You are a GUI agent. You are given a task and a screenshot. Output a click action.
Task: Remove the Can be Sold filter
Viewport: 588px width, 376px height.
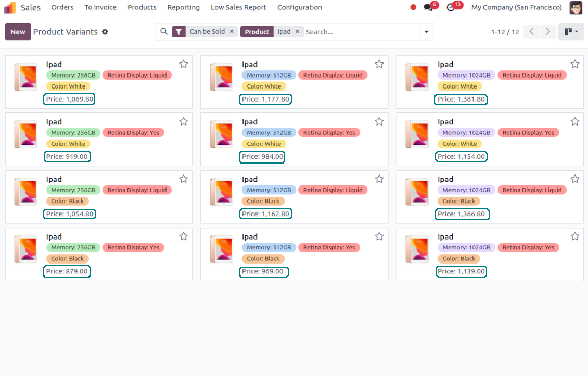point(232,32)
